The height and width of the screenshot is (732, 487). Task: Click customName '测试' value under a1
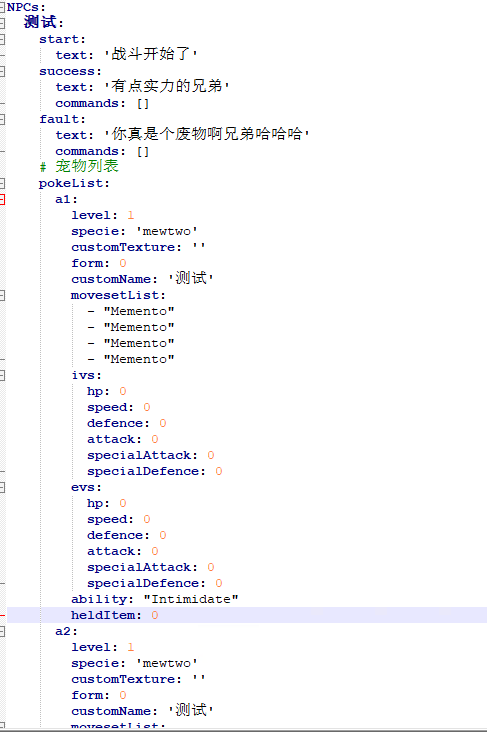pos(191,278)
